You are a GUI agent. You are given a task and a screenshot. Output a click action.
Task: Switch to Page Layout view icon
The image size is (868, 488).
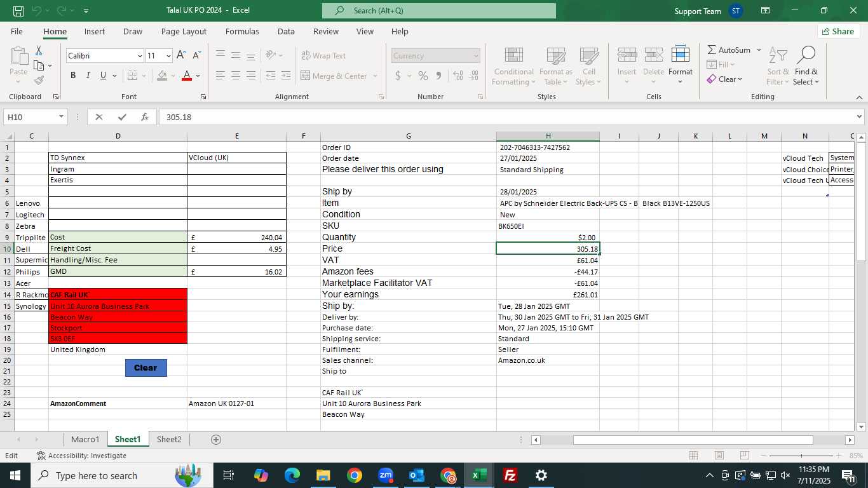pos(719,456)
